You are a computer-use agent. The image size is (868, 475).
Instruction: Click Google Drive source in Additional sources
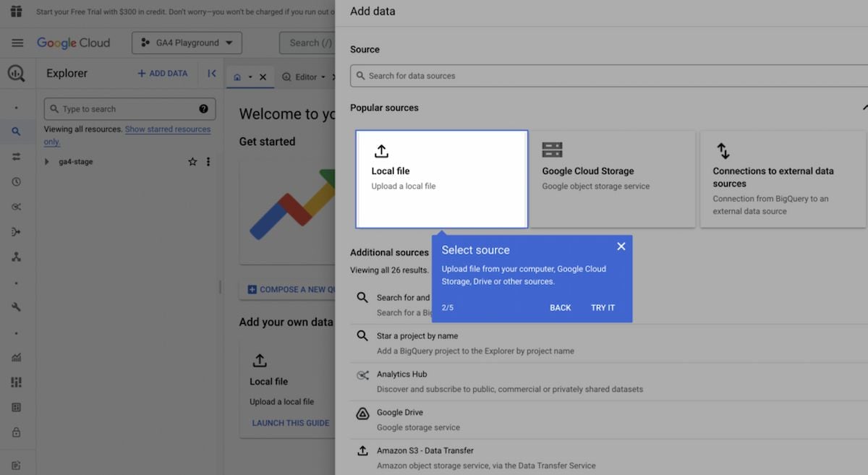pos(609,419)
